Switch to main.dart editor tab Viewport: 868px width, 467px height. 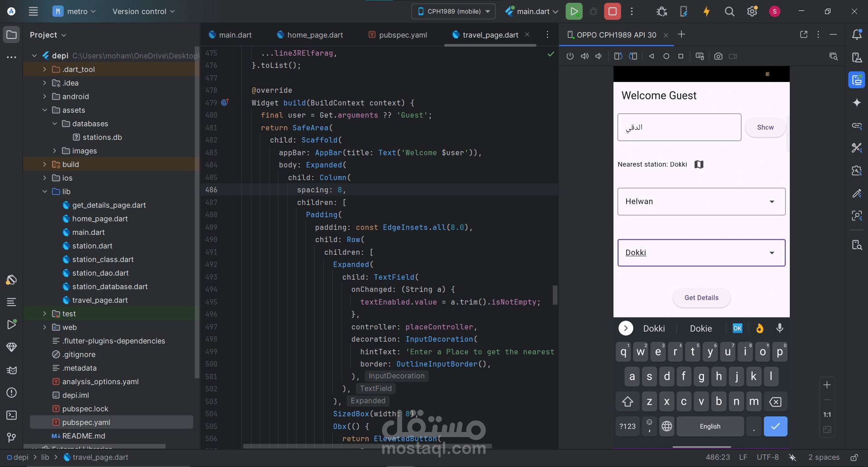(230, 35)
